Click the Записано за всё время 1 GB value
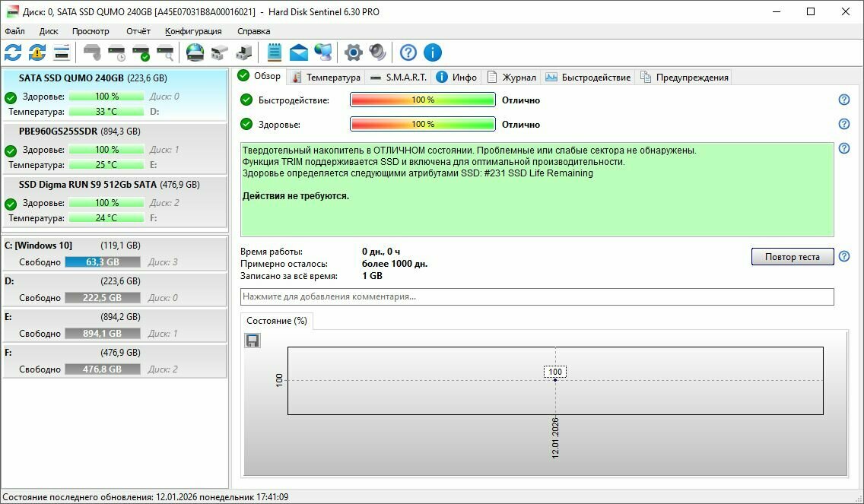 (x=372, y=276)
